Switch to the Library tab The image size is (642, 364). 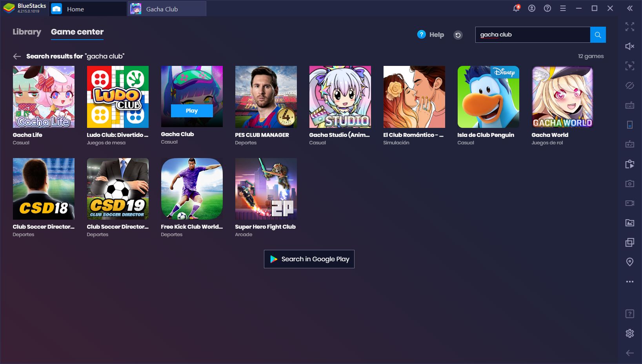click(x=27, y=32)
